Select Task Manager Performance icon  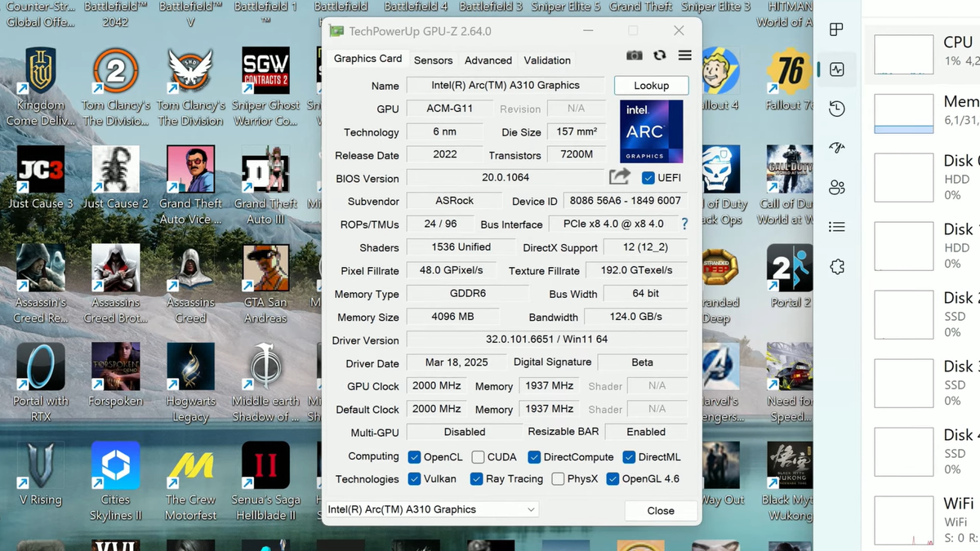[x=836, y=69]
